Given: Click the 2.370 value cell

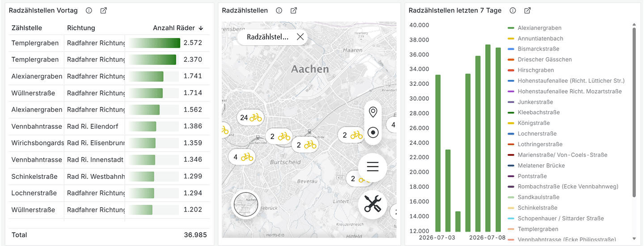Looking at the screenshot, I should coord(193,59).
